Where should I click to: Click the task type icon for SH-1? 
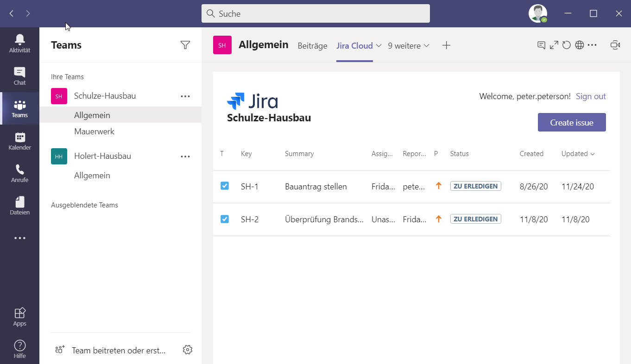225,186
